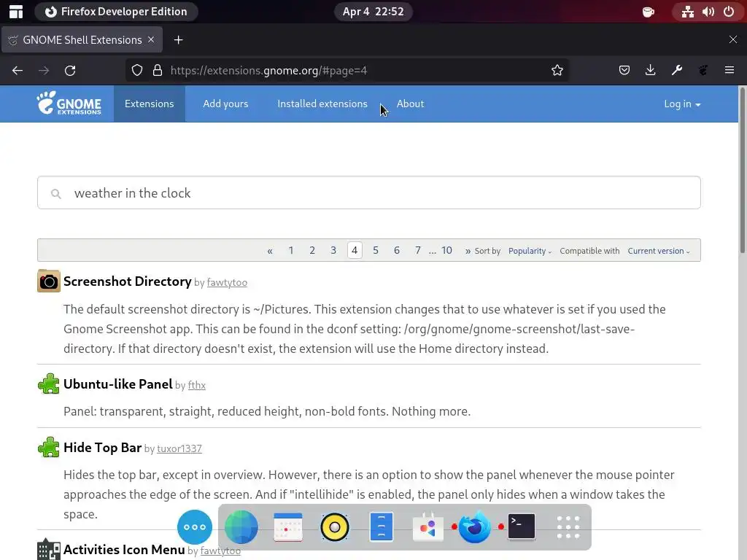Open the Activities Icon Menu extension
The height and width of the screenshot is (560, 747).
click(x=124, y=549)
